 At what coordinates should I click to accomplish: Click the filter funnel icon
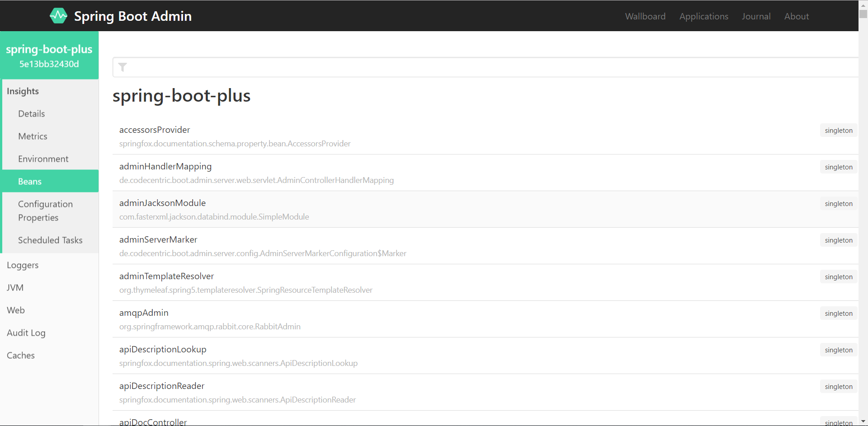click(x=123, y=67)
